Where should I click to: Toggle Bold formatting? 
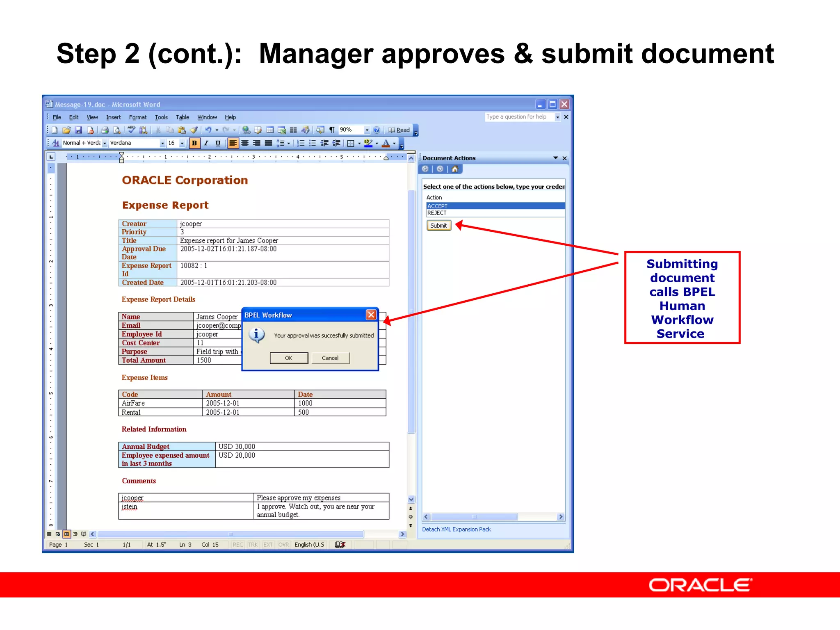[x=194, y=143]
